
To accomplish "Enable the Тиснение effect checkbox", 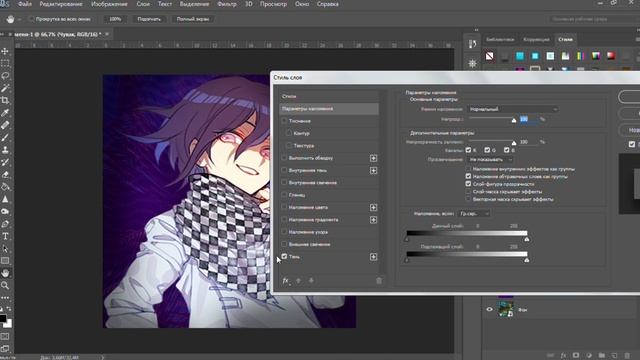I will click(x=284, y=121).
